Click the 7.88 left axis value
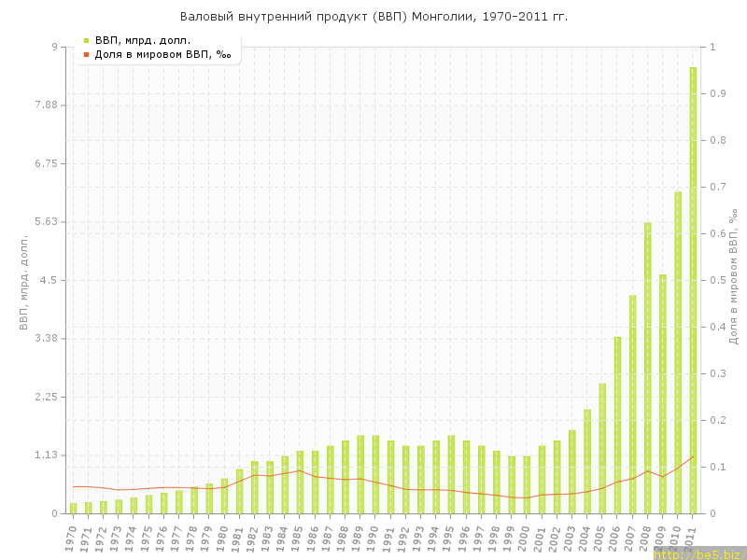This screenshot has height=560, width=747. coord(43,105)
